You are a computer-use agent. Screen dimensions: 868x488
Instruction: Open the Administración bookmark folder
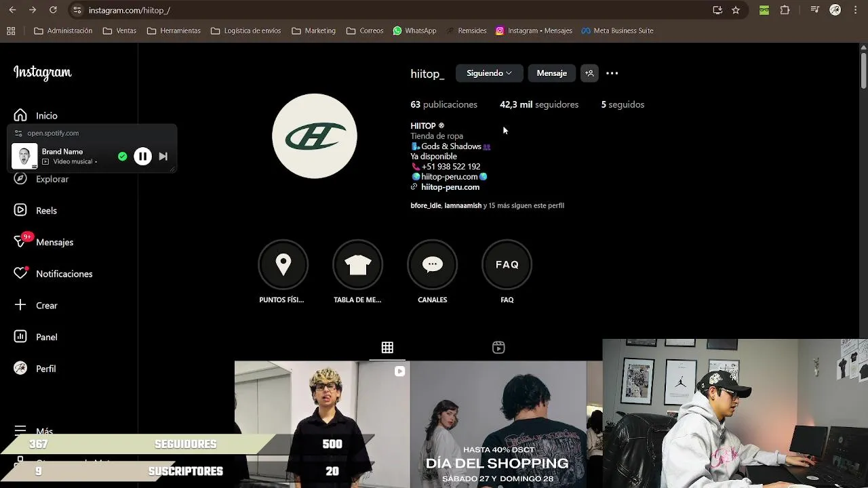63,30
